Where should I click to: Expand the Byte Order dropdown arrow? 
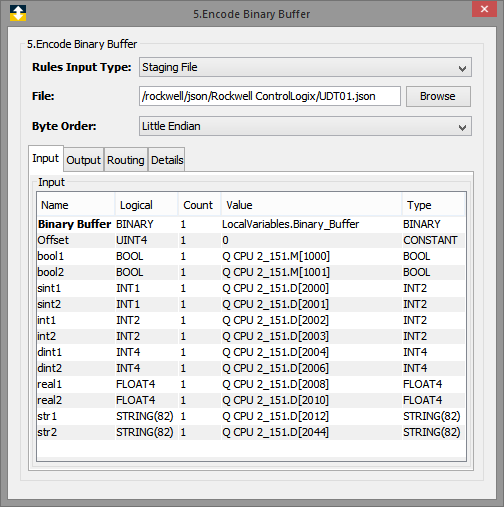click(x=462, y=126)
